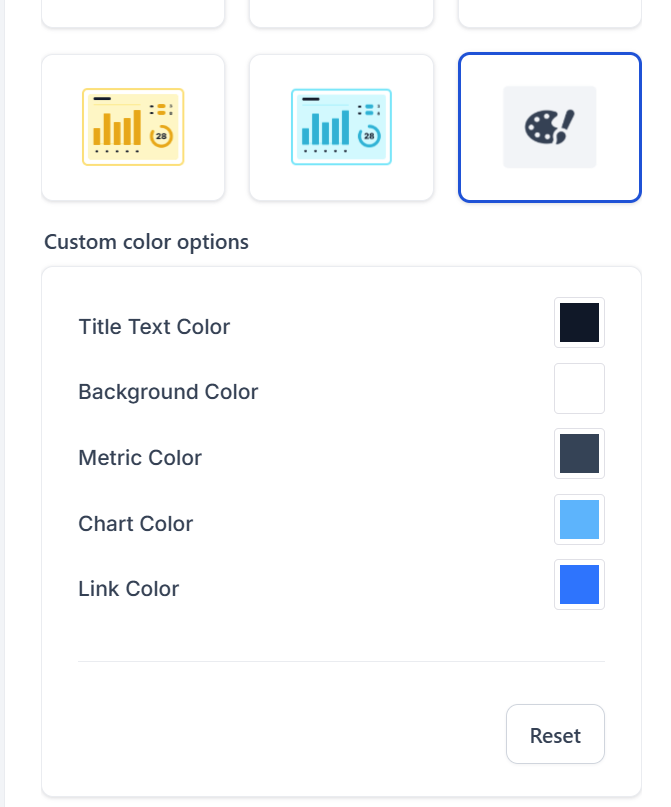The height and width of the screenshot is (807, 671).
Task: Select the blue dashboard theme thumbnail
Action: point(341,126)
